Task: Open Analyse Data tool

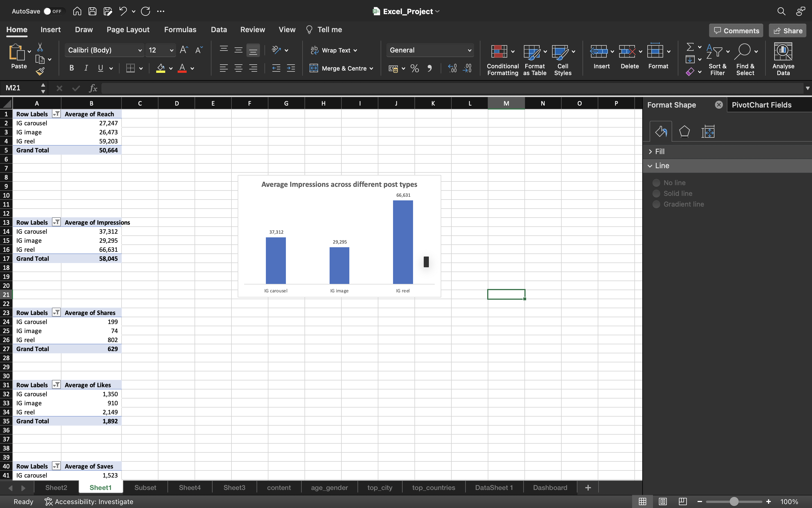Action: tap(783, 59)
